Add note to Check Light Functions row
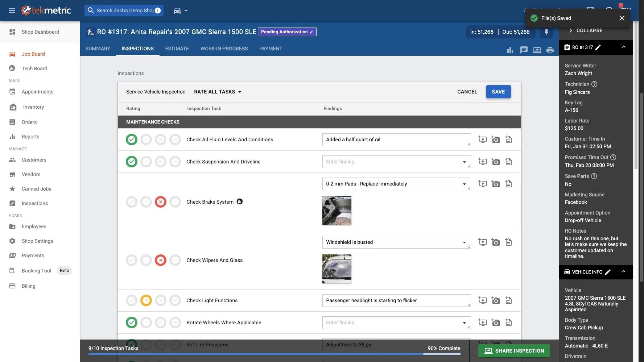 click(x=508, y=300)
